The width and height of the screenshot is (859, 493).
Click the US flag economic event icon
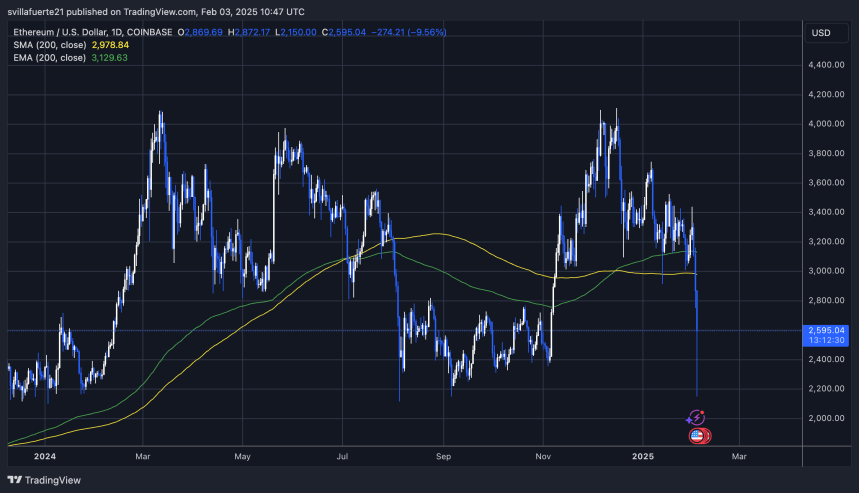[x=697, y=436]
